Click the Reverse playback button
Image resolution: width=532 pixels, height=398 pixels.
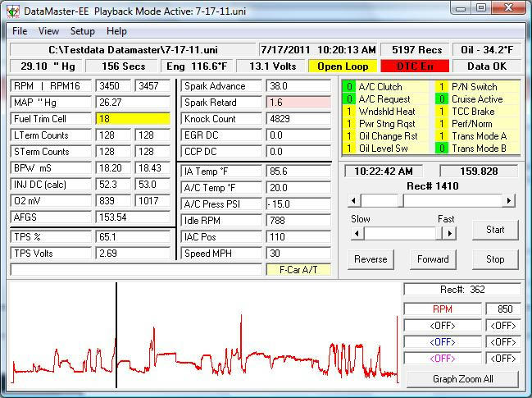371,259
